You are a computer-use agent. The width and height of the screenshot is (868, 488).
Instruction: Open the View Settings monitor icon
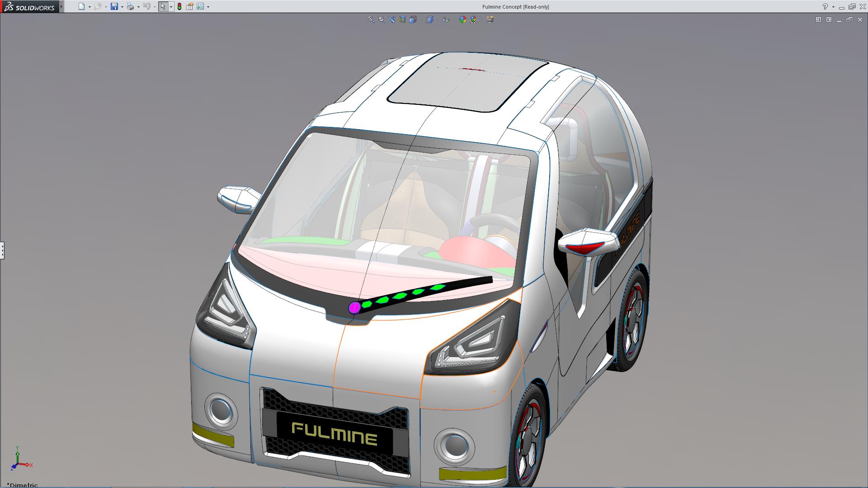tap(490, 19)
